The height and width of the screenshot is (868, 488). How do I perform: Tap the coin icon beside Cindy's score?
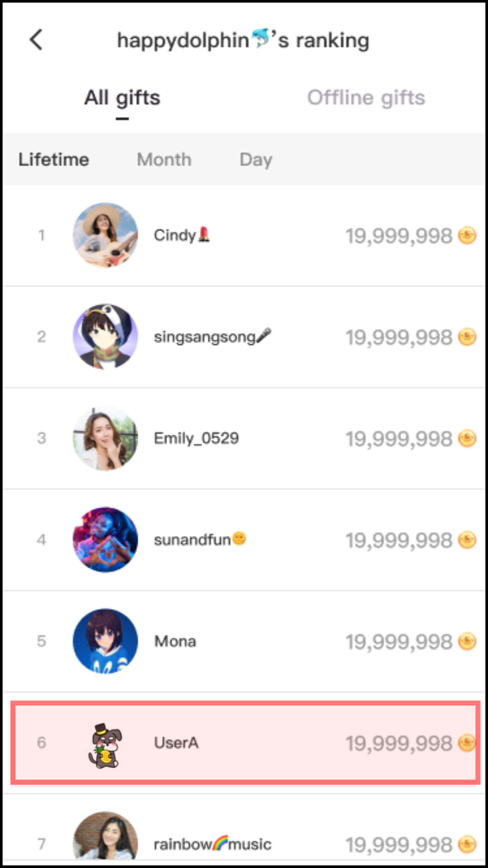(x=467, y=235)
